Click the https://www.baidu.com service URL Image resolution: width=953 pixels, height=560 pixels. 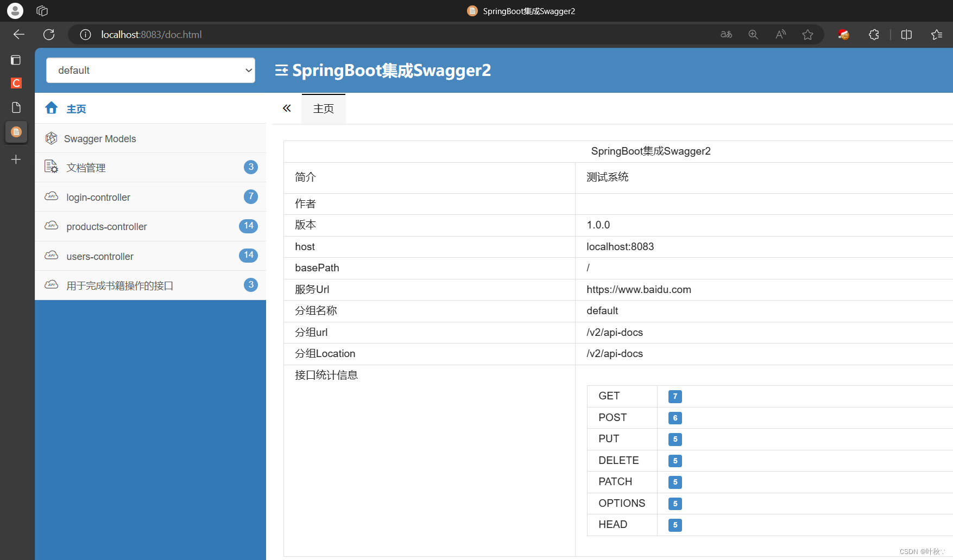click(x=639, y=289)
